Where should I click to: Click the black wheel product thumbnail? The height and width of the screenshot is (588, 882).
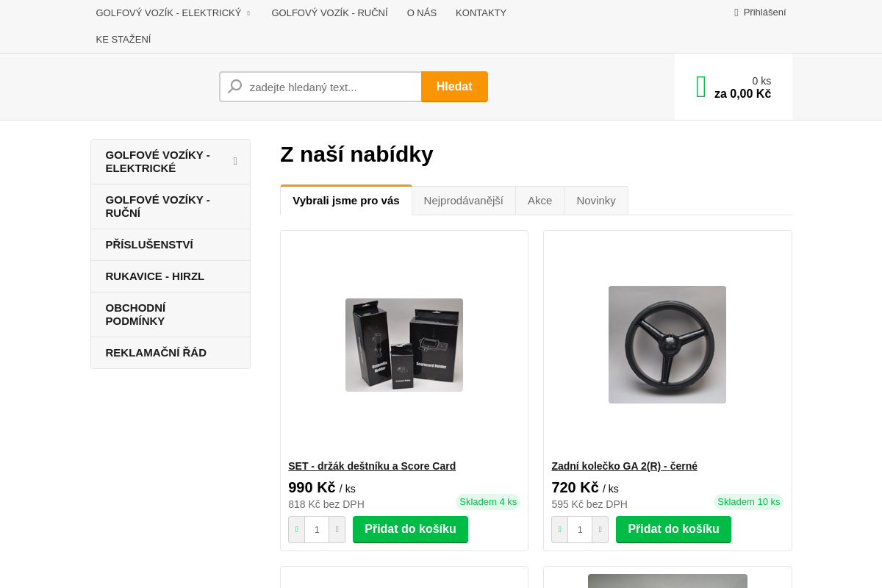point(667,345)
